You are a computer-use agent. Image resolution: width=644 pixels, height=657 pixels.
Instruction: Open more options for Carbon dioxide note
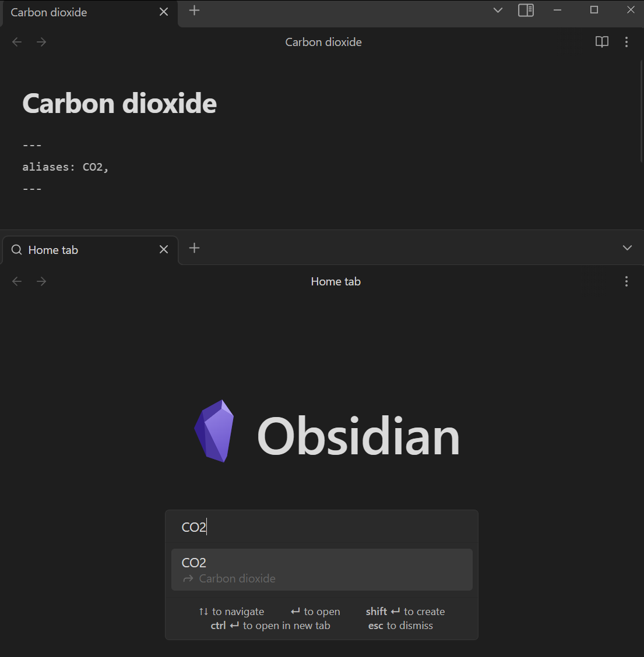627,42
